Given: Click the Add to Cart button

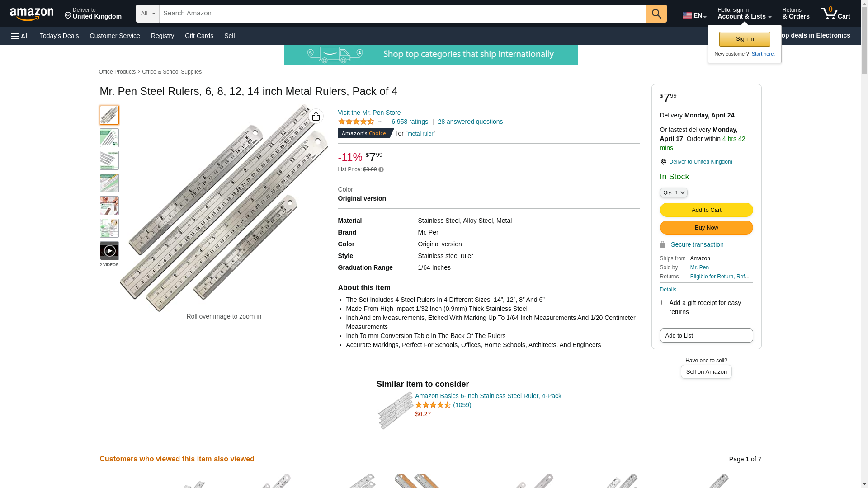Looking at the screenshot, I should [x=706, y=210].
